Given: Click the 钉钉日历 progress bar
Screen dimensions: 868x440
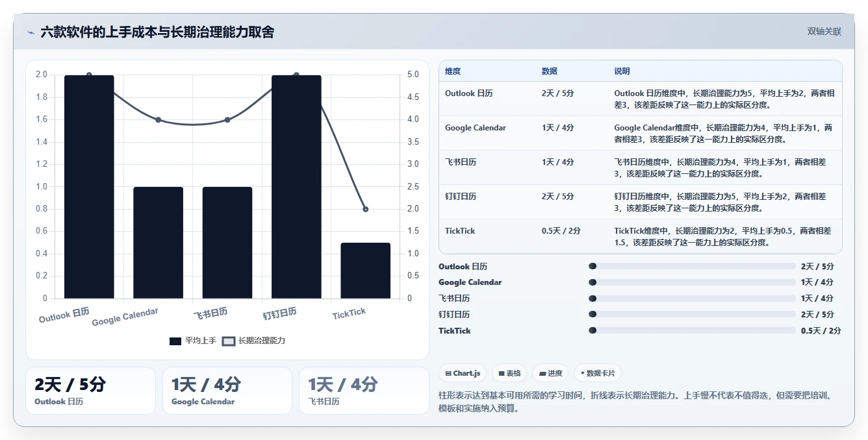Looking at the screenshot, I should (x=692, y=315).
